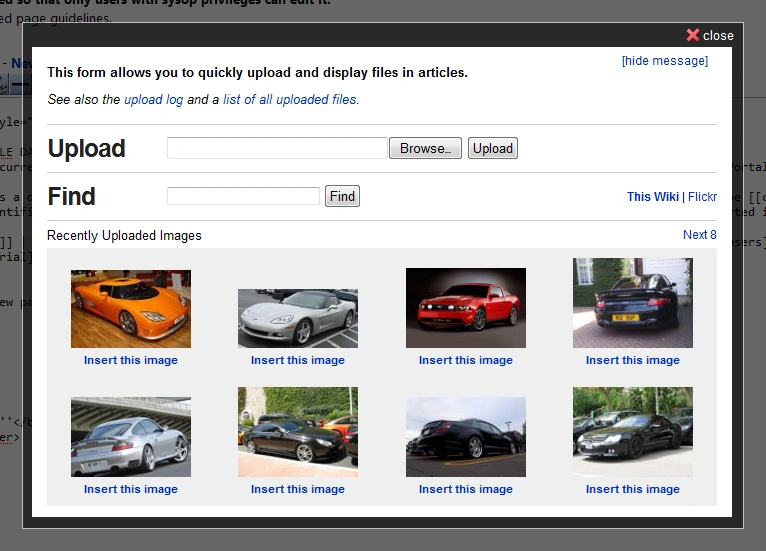Viewport: 766px width, 551px height.
Task: Select the red Mustang thumbnail
Action: tap(466, 308)
